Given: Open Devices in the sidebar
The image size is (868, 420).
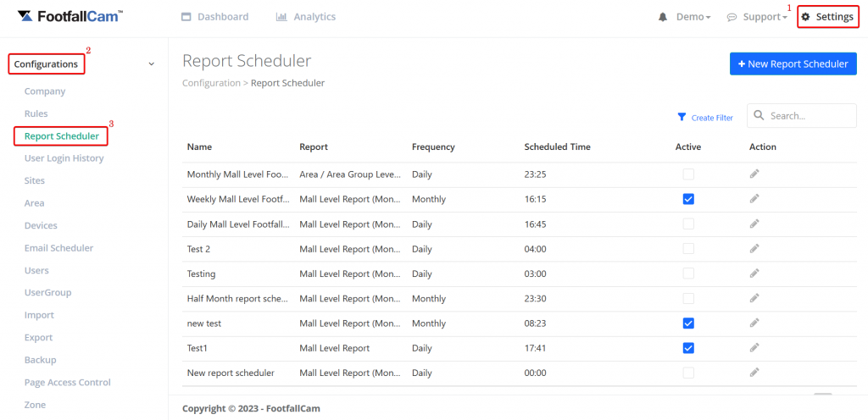Looking at the screenshot, I should pos(41,225).
